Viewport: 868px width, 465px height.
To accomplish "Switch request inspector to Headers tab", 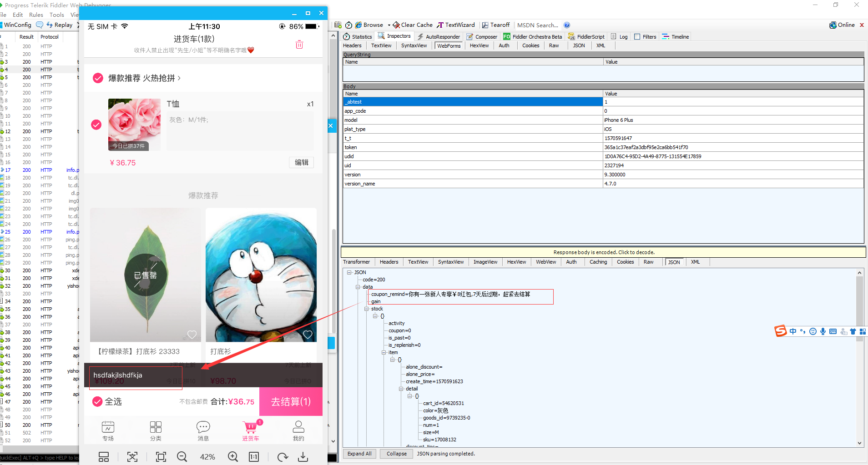I will click(352, 45).
